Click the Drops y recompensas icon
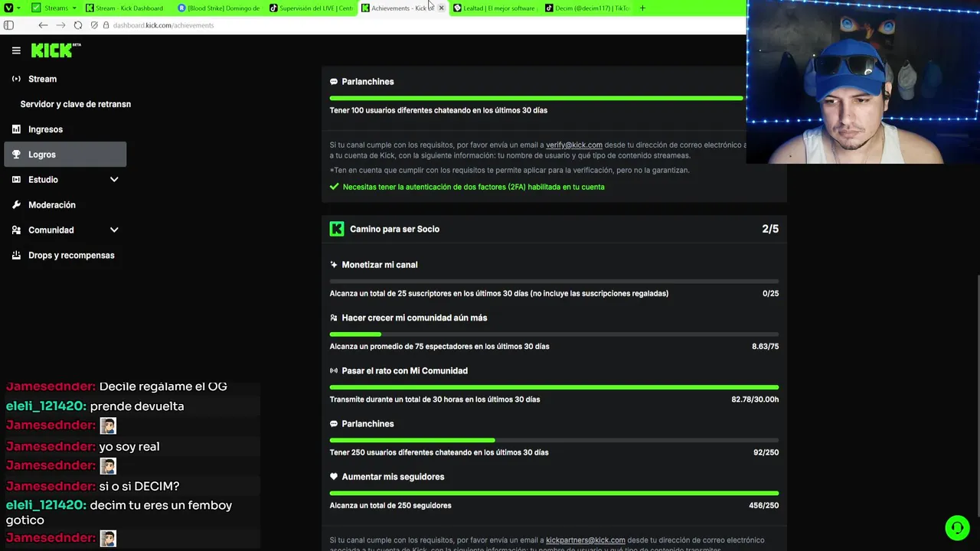 coord(16,256)
